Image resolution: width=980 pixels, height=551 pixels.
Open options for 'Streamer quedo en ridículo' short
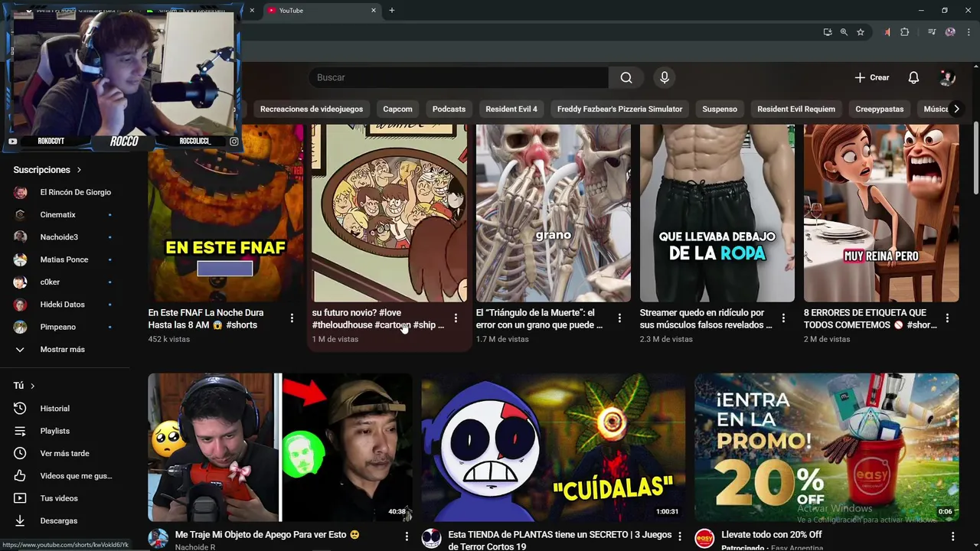(783, 318)
